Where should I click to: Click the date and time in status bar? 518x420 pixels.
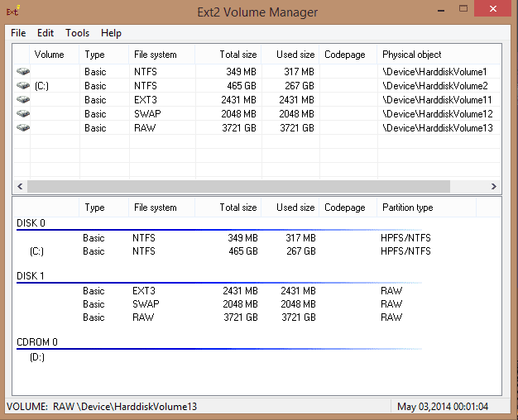(x=443, y=407)
